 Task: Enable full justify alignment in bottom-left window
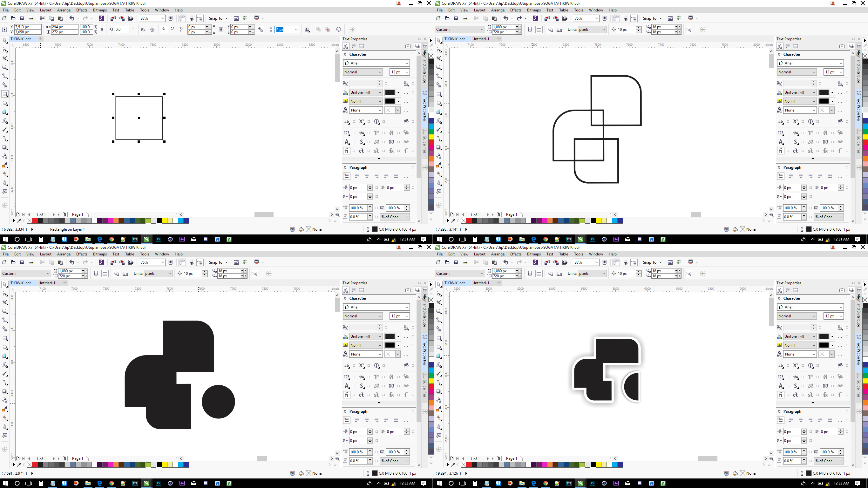(386, 420)
